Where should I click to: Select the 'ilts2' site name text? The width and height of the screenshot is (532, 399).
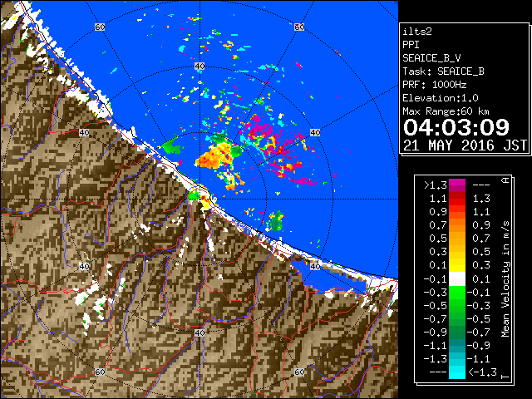(x=417, y=32)
